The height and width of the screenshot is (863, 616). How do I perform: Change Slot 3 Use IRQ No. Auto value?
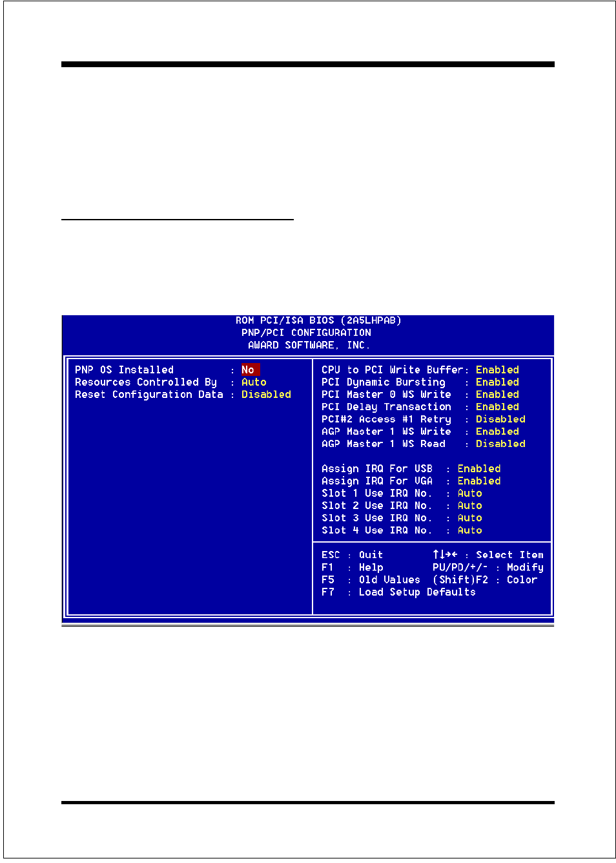(x=469, y=517)
